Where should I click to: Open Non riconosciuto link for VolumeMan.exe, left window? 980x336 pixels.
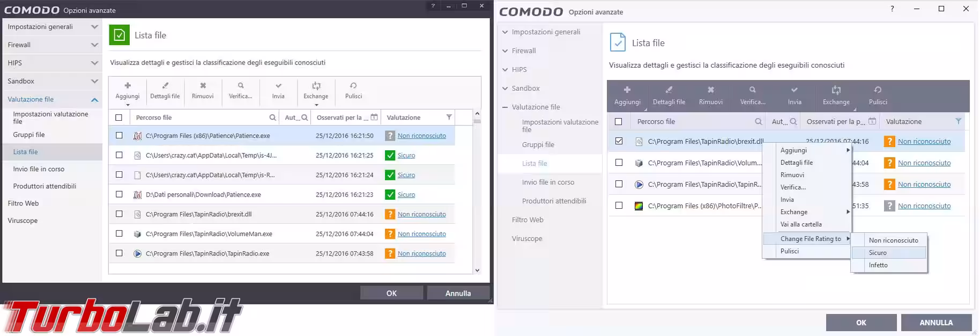[421, 234]
